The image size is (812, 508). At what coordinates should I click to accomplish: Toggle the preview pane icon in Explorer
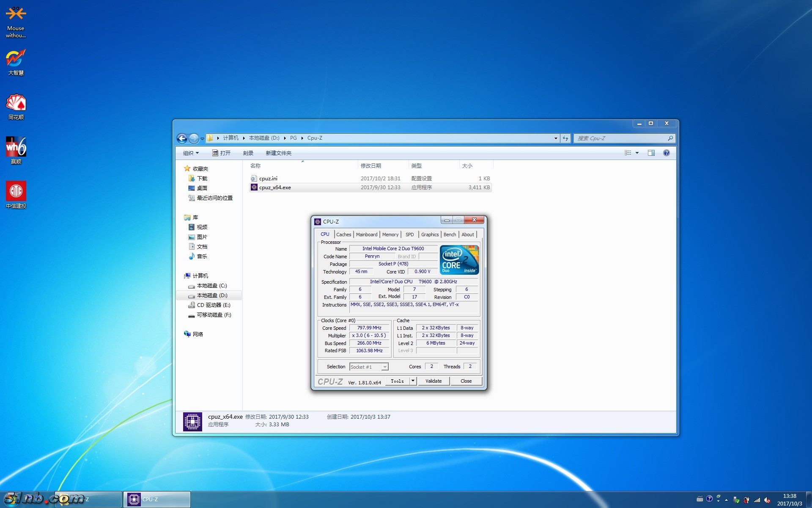(x=651, y=153)
